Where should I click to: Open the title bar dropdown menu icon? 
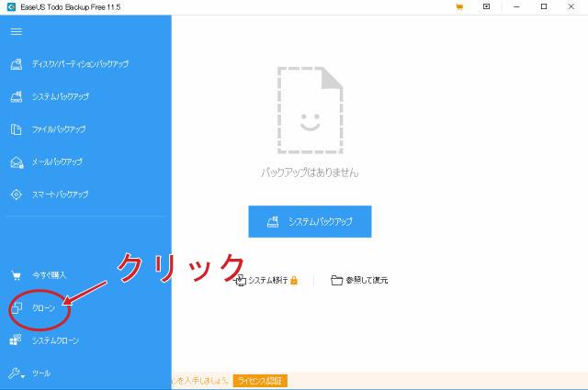[486, 6]
